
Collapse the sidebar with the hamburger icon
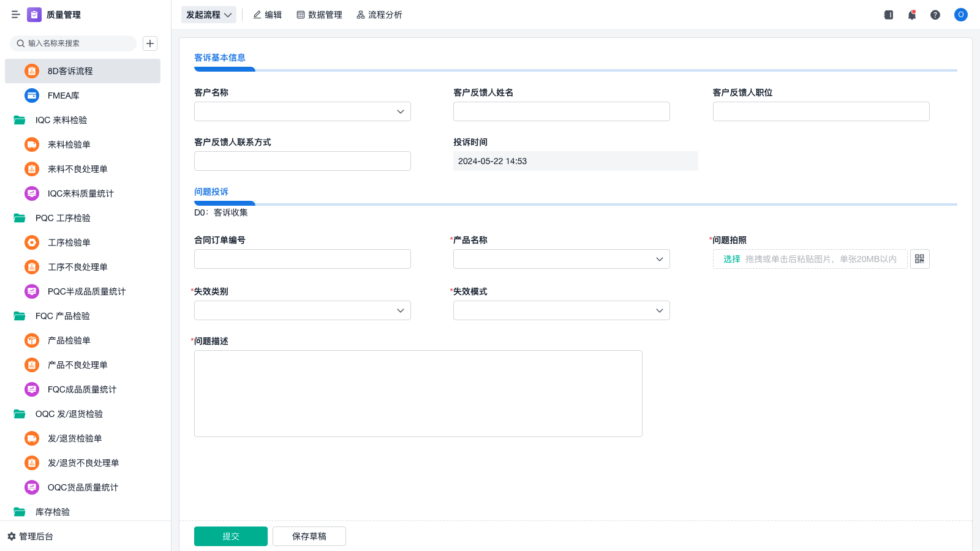coord(15,15)
